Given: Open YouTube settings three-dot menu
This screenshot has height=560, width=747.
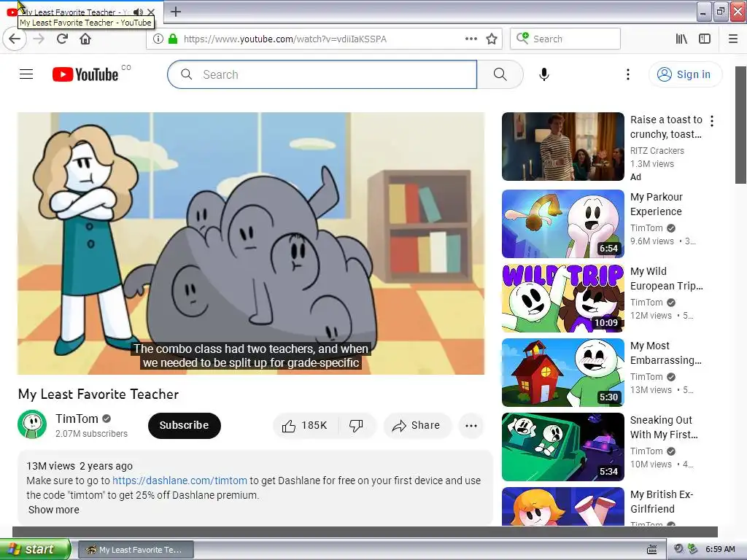Looking at the screenshot, I should pyautogui.click(x=628, y=74).
